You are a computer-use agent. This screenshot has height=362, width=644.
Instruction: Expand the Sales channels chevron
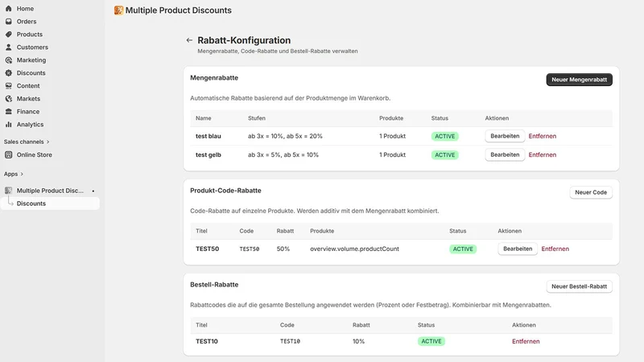(x=48, y=142)
